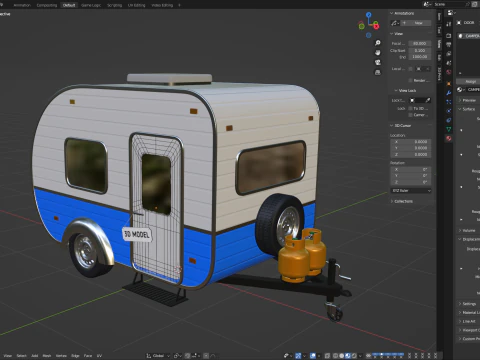This screenshot has height=360, width=480.
Task: Open Particles properties tab icon
Action: tap(449, 102)
